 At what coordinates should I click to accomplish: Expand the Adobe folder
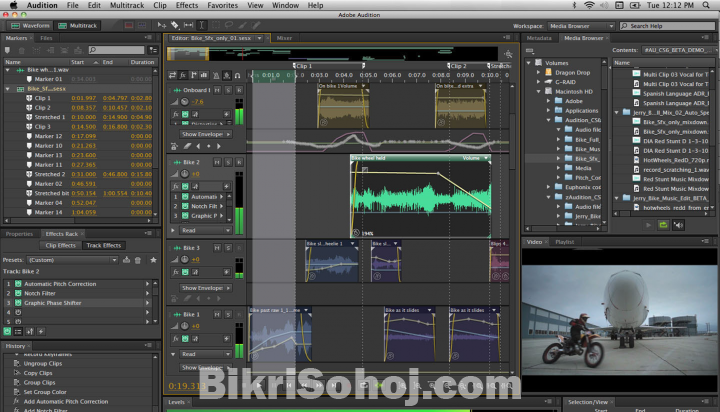click(x=549, y=101)
